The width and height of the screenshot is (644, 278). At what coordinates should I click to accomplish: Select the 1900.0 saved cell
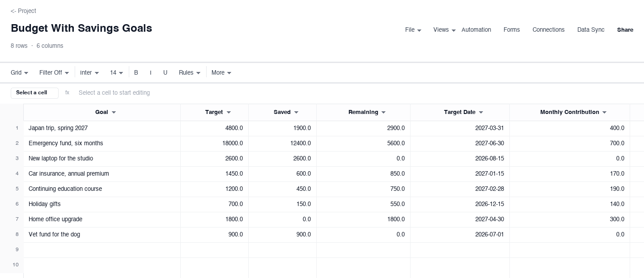tap(283, 128)
